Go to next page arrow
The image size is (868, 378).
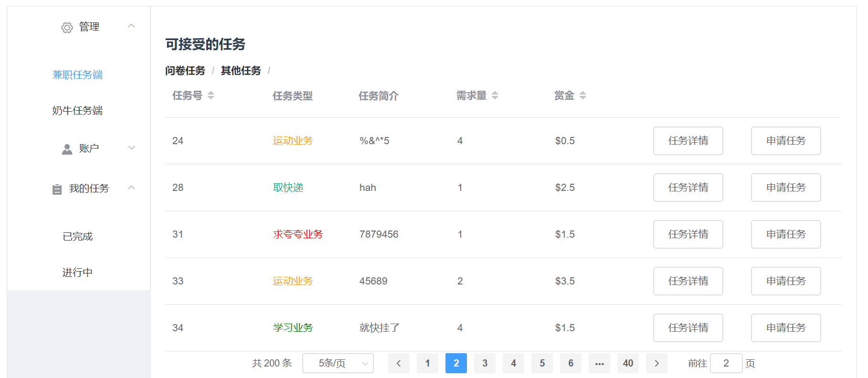click(x=656, y=363)
